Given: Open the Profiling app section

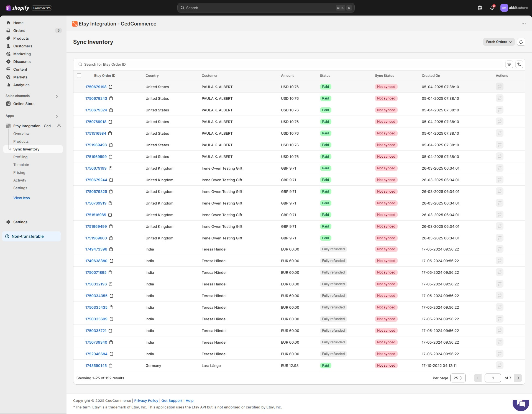Looking at the screenshot, I should pyautogui.click(x=21, y=157).
